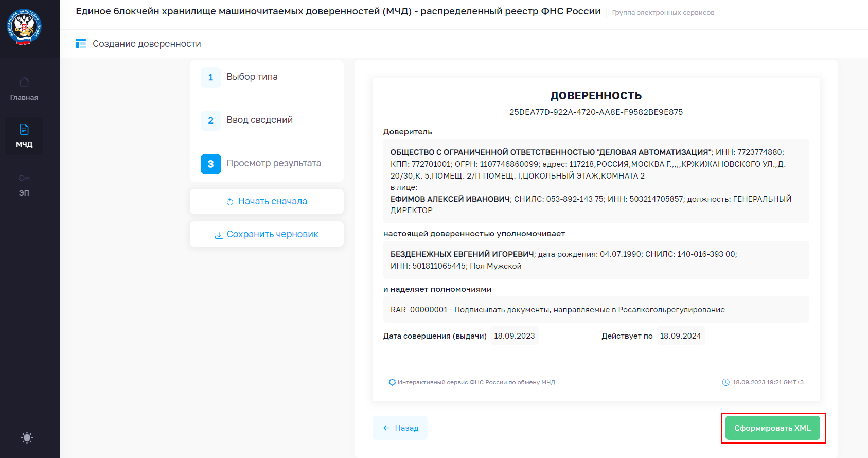Click the FNS Russia emblem logo
Viewport: 868px width, 458px height.
point(24,27)
